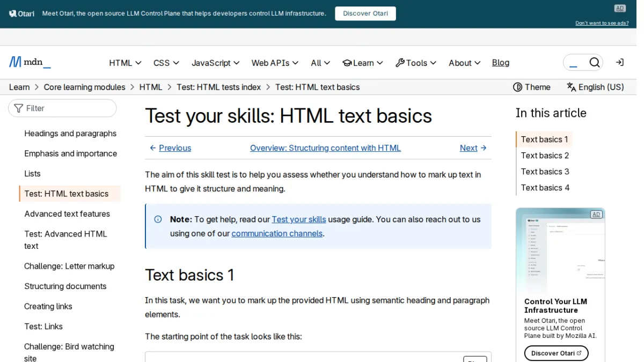Open Challenge: Letter markup in sidebar
644x362 pixels.
[x=69, y=266]
